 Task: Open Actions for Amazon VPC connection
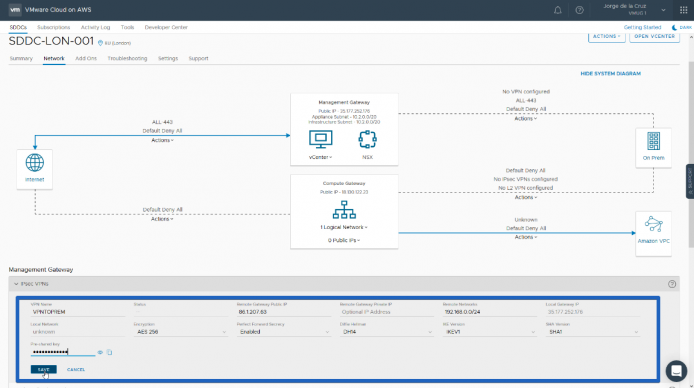pyautogui.click(x=526, y=237)
